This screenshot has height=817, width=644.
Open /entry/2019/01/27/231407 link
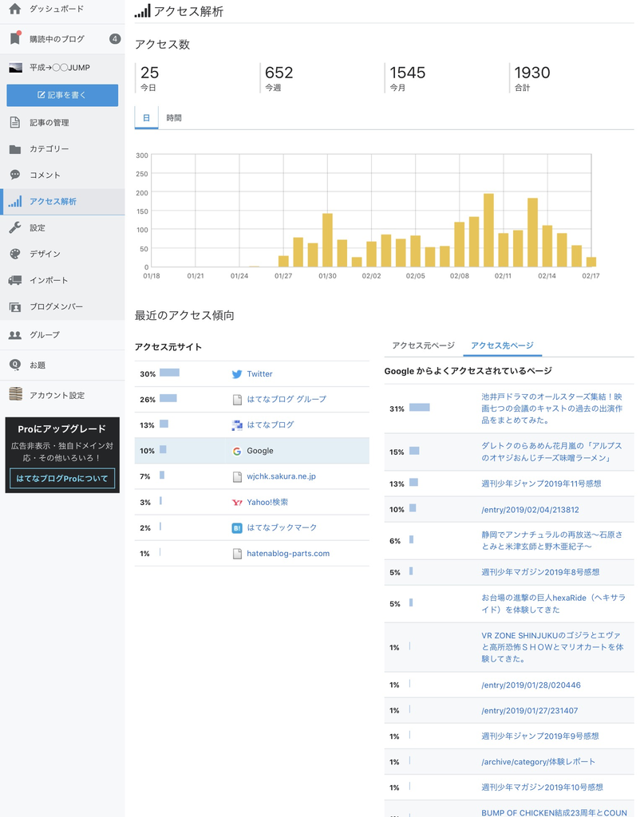coord(529,711)
